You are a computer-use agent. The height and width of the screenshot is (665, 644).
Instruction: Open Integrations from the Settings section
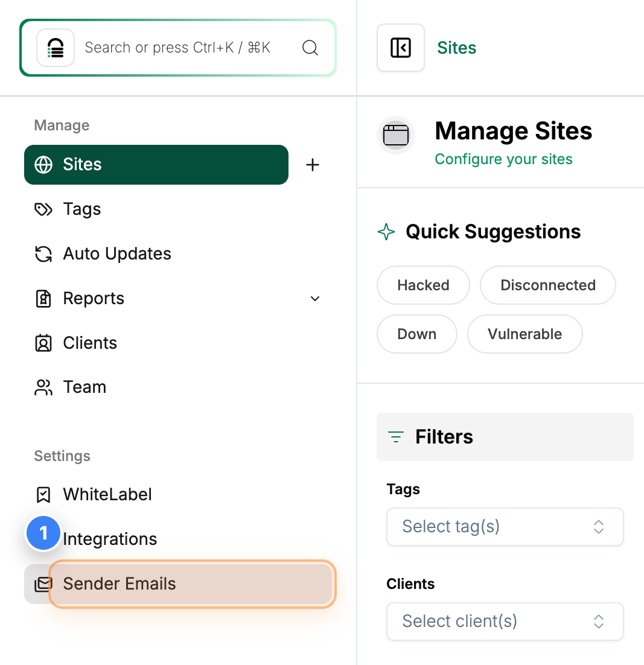click(x=109, y=538)
